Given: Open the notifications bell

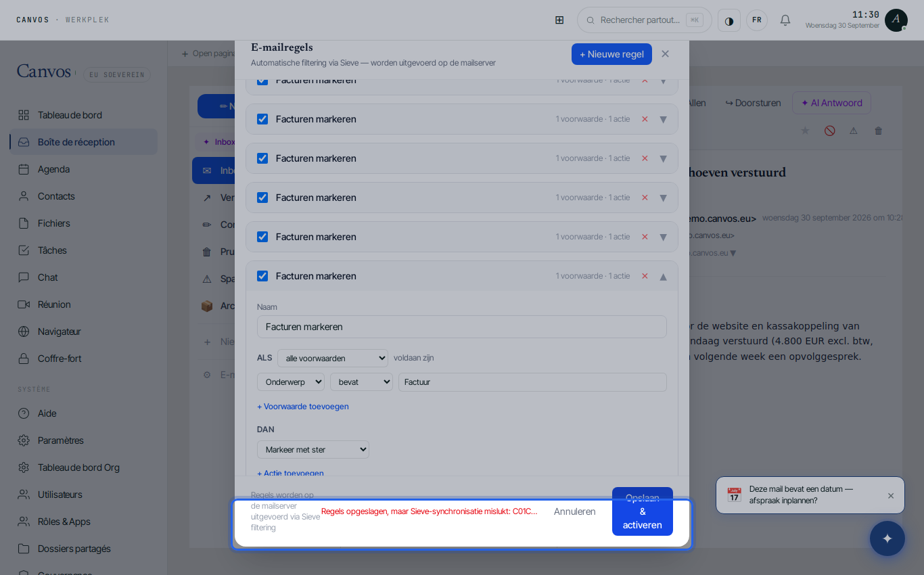Looking at the screenshot, I should pyautogui.click(x=785, y=20).
